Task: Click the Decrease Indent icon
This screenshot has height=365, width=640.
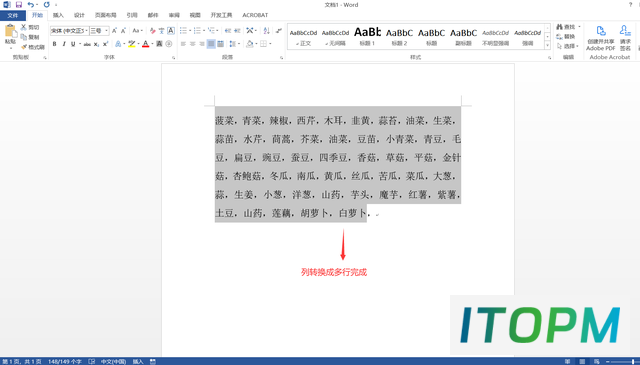Action: point(228,31)
